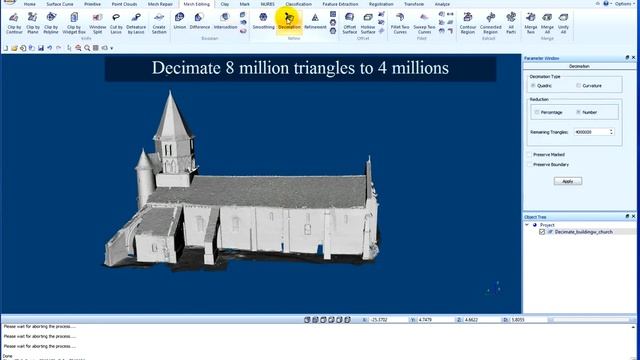Viewport: 640px width, 360px height.
Task: Save the project with the floppy disk icon
Action: point(41,48)
